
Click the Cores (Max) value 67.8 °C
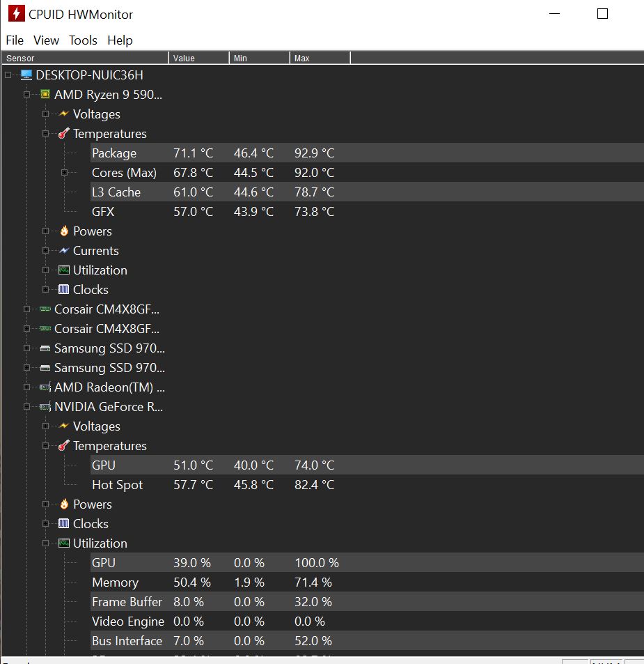194,172
